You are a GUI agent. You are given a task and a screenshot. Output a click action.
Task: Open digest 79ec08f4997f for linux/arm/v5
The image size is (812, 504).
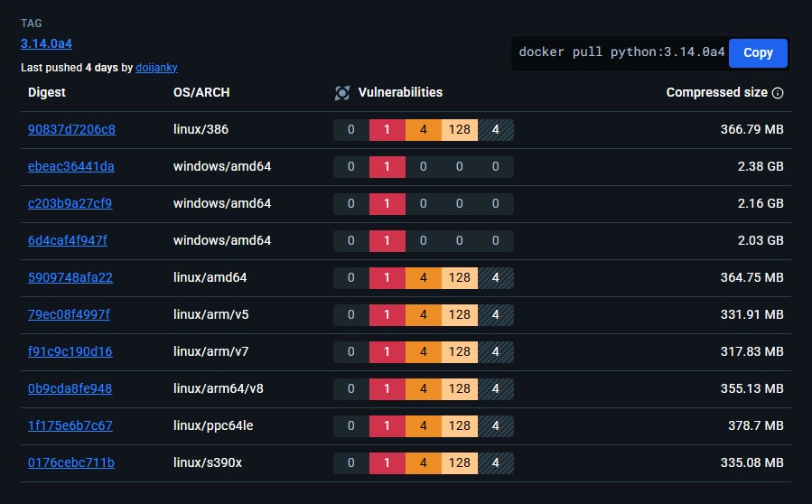point(69,314)
